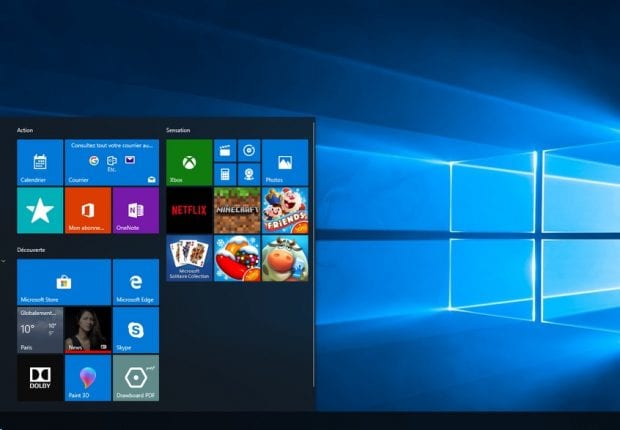Image resolution: width=620 pixels, height=430 pixels.
Task: Open the small Calculator tile
Action: [225, 174]
